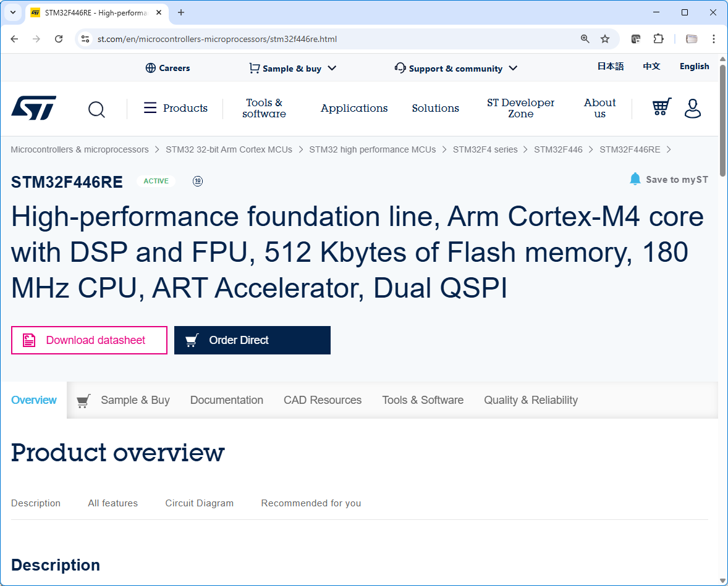
Task: Open the site search magnifier icon
Action: coord(96,109)
